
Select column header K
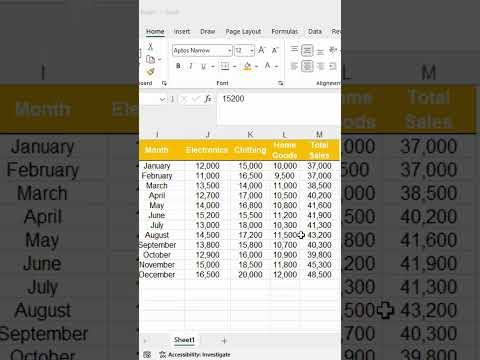250,135
